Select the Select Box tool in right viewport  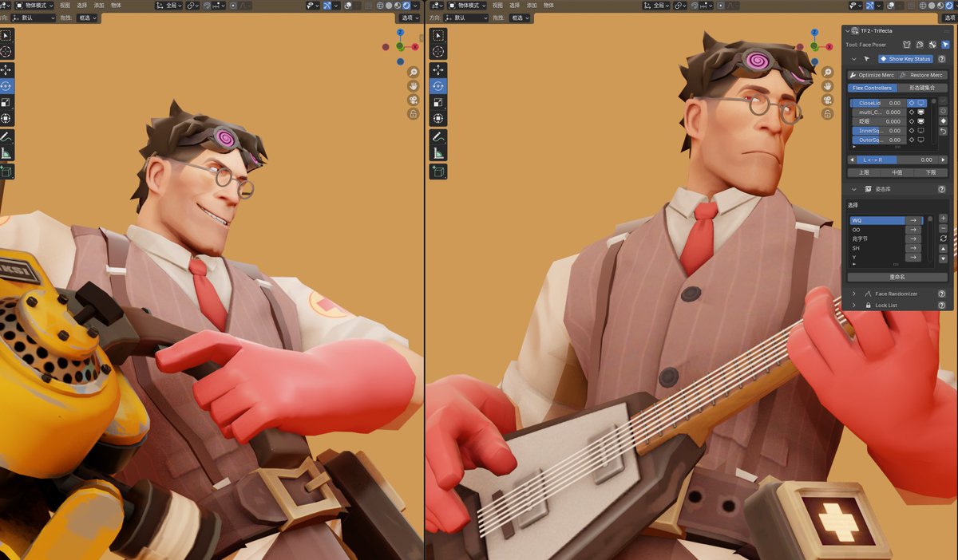(438, 35)
